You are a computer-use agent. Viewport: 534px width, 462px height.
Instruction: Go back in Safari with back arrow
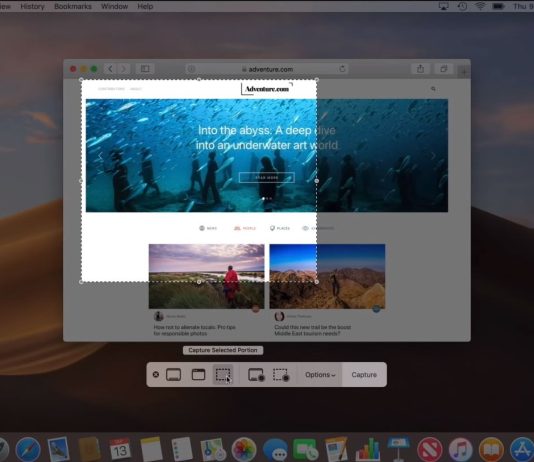tap(110, 69)
